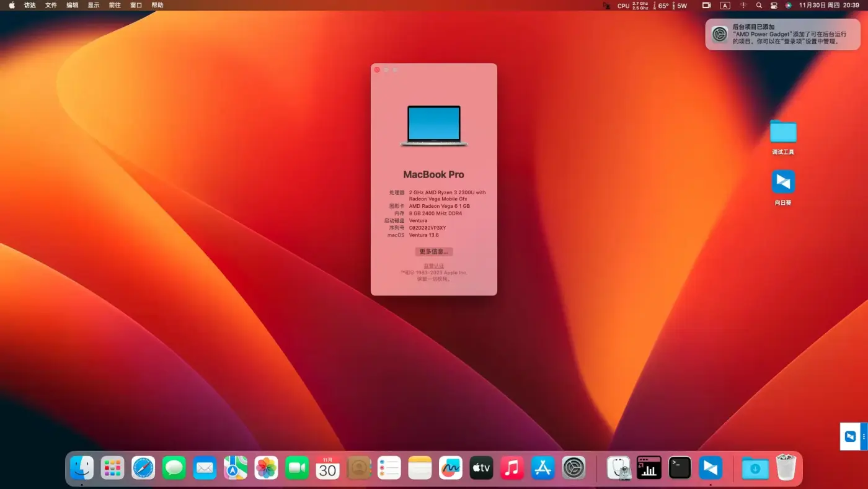The height and width of the screenshot is (489, 868).
Task: Open the 向日葵 desktop shortcut
Action: click(783, 182)
